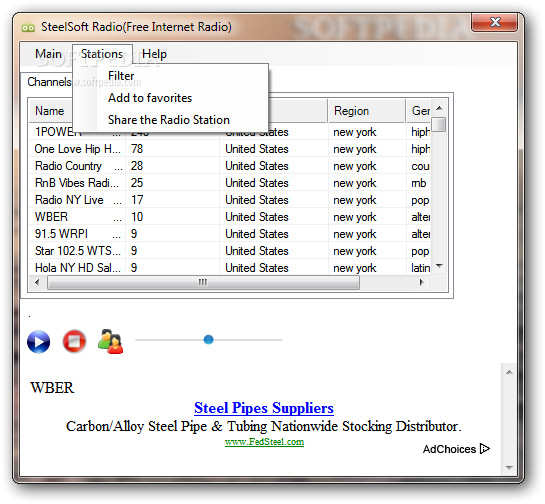Click the ad panel scroll up arrow
This screenshot has height=504, width=545.
coord(509,372)
